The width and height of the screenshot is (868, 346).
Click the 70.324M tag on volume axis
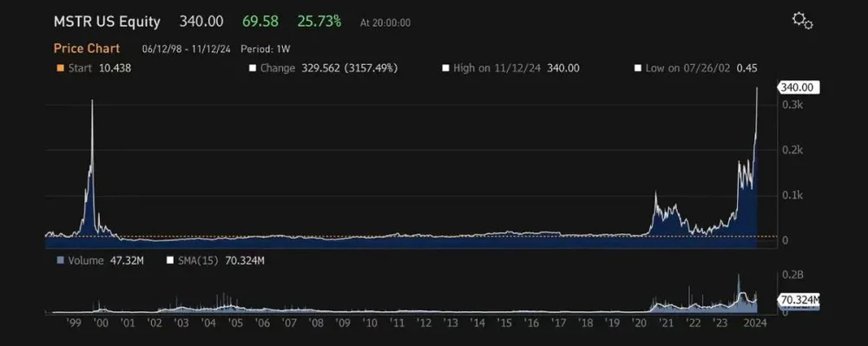(x=799, y=299)
